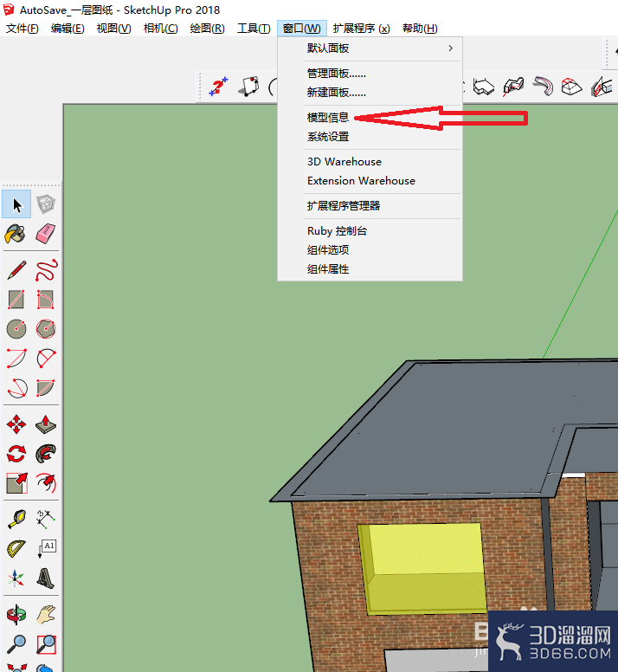Viewport: 618px width, 672px height.
Task: Open the 编辑(E) menu
Action: click(68, 29)
